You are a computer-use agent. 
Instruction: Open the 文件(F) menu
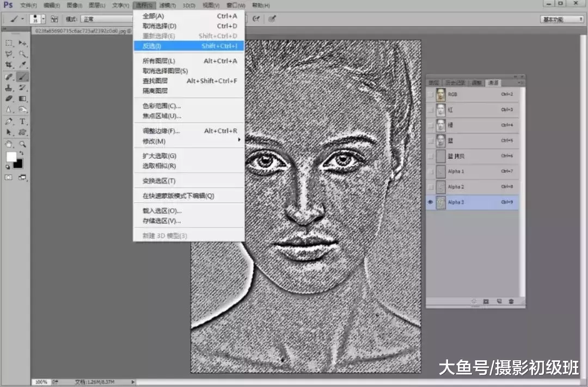tap(28, 5)
